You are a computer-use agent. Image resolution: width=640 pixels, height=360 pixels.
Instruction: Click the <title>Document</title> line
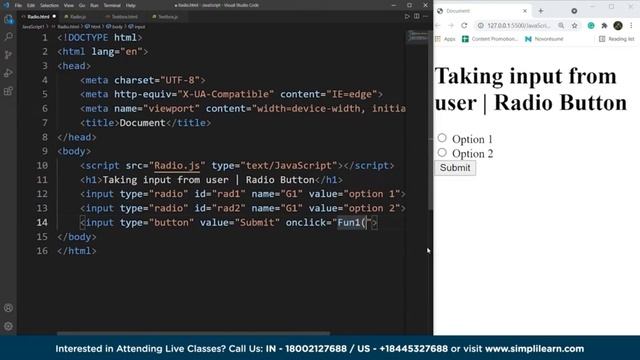(x=146, y=123)
